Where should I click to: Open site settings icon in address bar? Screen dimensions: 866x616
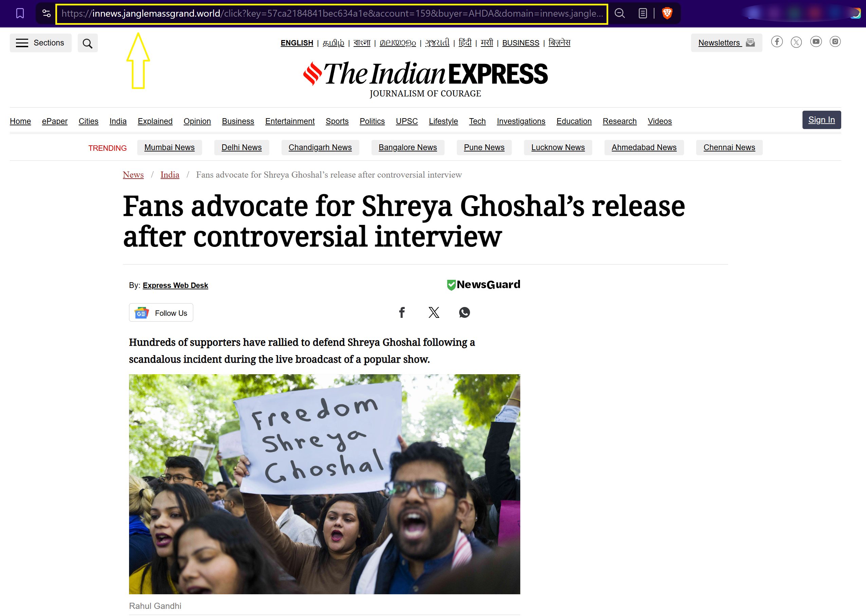[46, 14]
